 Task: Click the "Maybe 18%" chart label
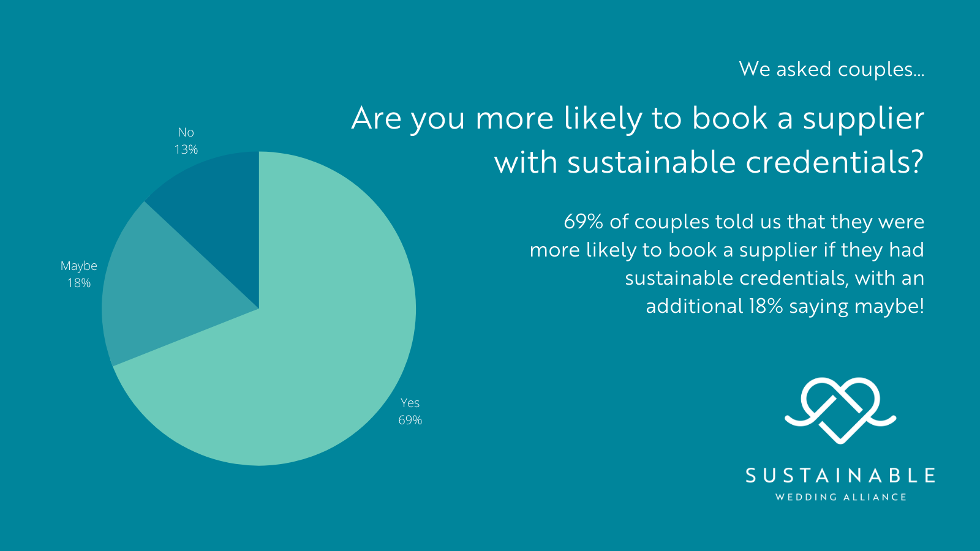(79, 274)
